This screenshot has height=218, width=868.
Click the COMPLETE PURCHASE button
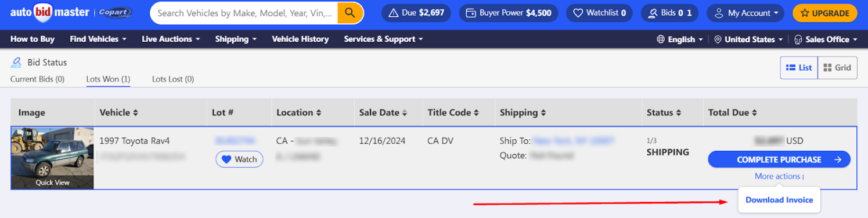779,159
